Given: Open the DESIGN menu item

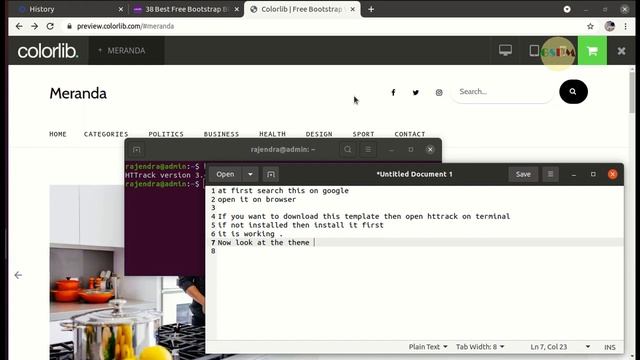Looking at the screenshot, I should (x=319, y=134).
